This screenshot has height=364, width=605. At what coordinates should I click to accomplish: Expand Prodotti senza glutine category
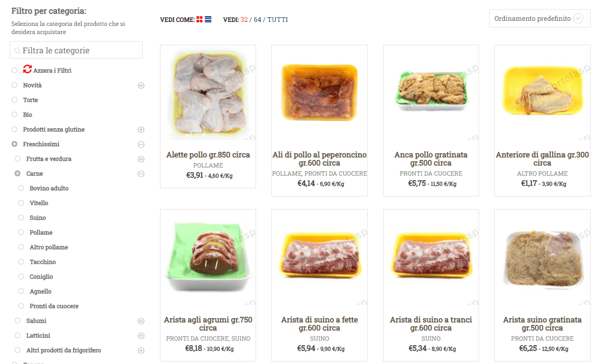(x=141, y=129)
